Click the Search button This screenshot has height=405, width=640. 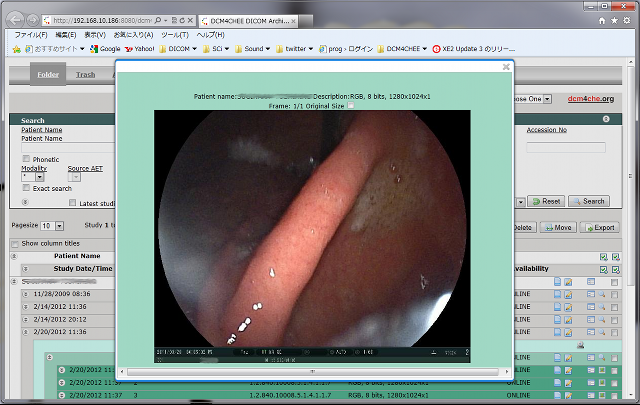[x=589, y=201]
